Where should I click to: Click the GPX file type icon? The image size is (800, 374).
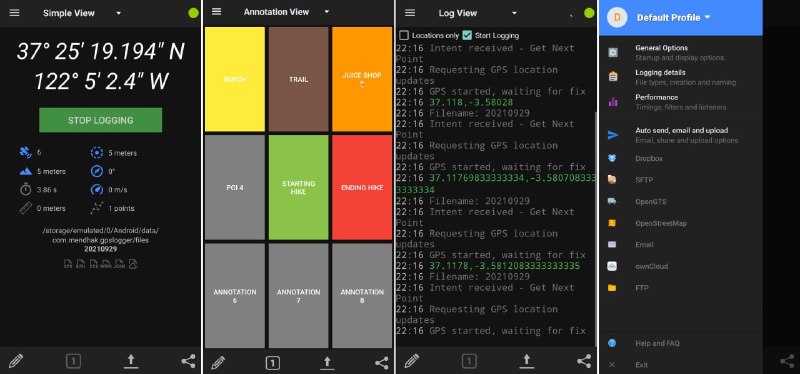point(68,264)
